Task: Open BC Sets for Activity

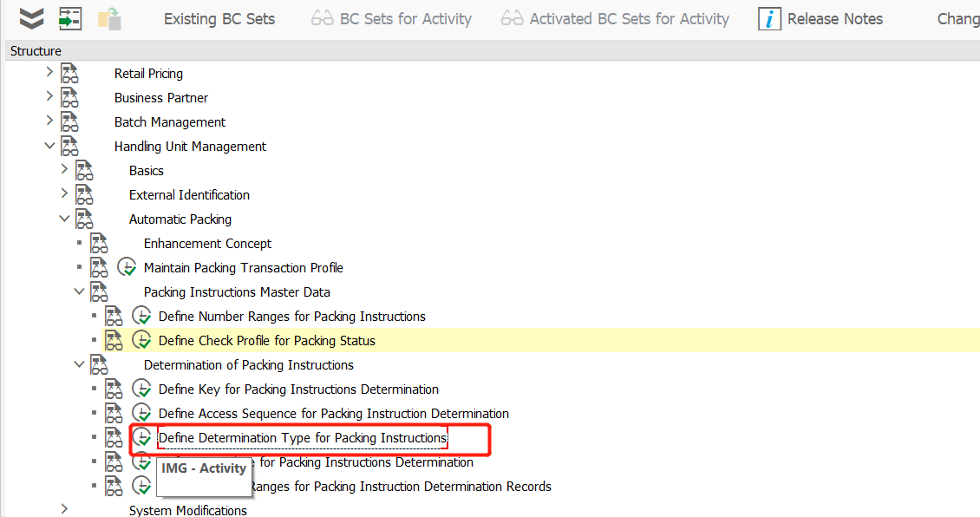Action: pos(406,18)
